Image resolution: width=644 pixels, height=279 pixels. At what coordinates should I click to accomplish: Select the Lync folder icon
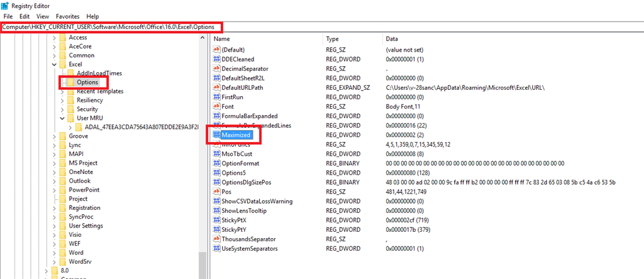[x=62, y=145]
